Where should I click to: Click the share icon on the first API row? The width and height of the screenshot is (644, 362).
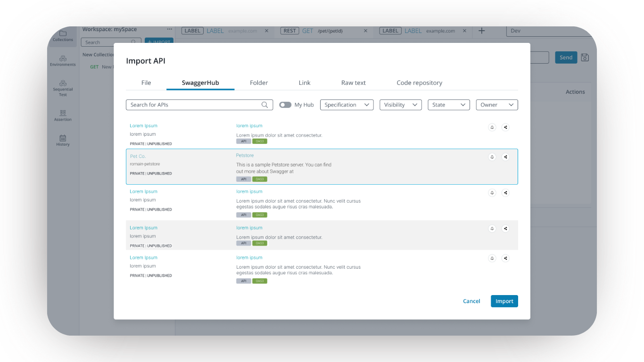505,127
